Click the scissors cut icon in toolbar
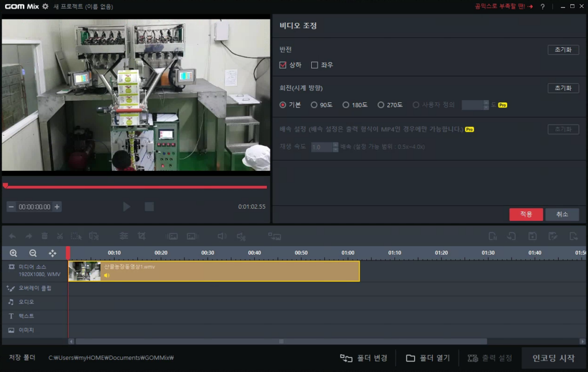The width and height of the screenshot is (588, 372). pos(60,236)
